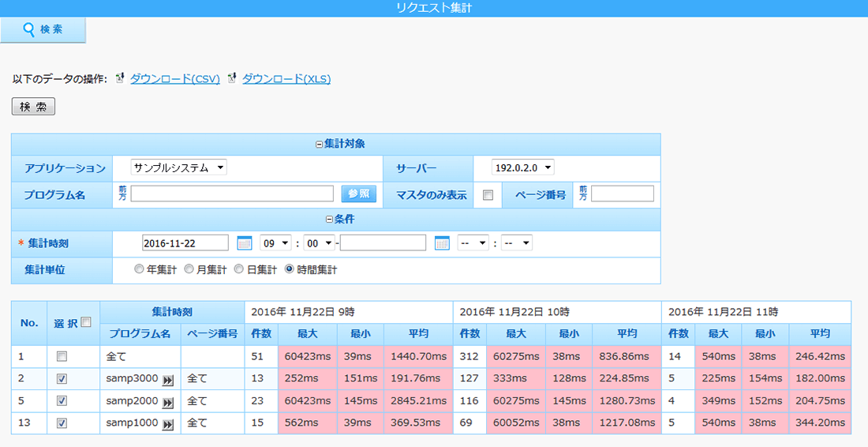The image size is (868, 447).
Task: Download data via ダウンロード(XLS) link
Action: point(286,79)
